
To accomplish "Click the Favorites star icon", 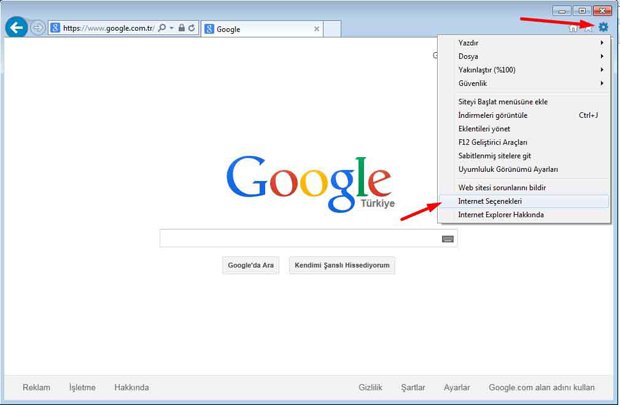I will [x=588, y=27].
